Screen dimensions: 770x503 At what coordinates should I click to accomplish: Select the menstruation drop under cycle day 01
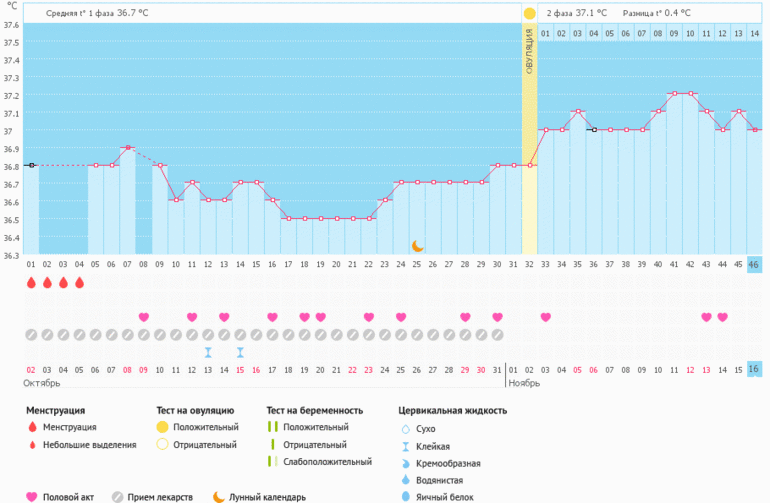[31, 283]
